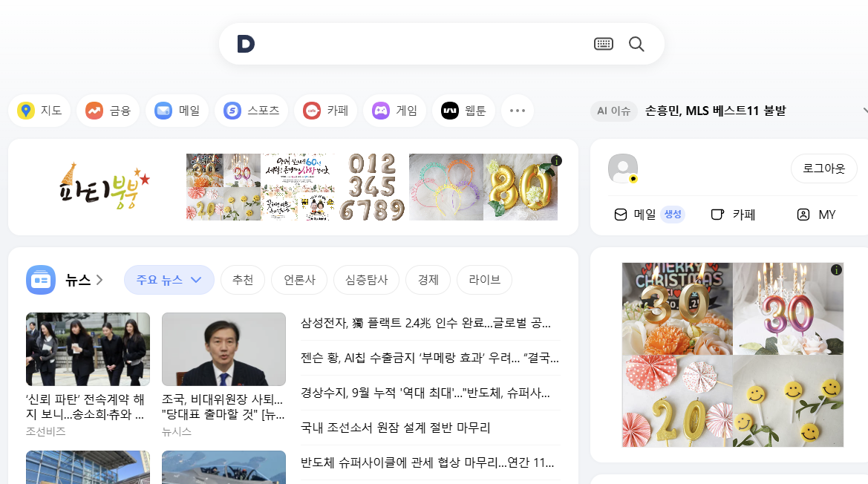868x484 pixels.
Task: Open headline 손흥민, MLS 베스트11 불발
Action: pos(715,111)
